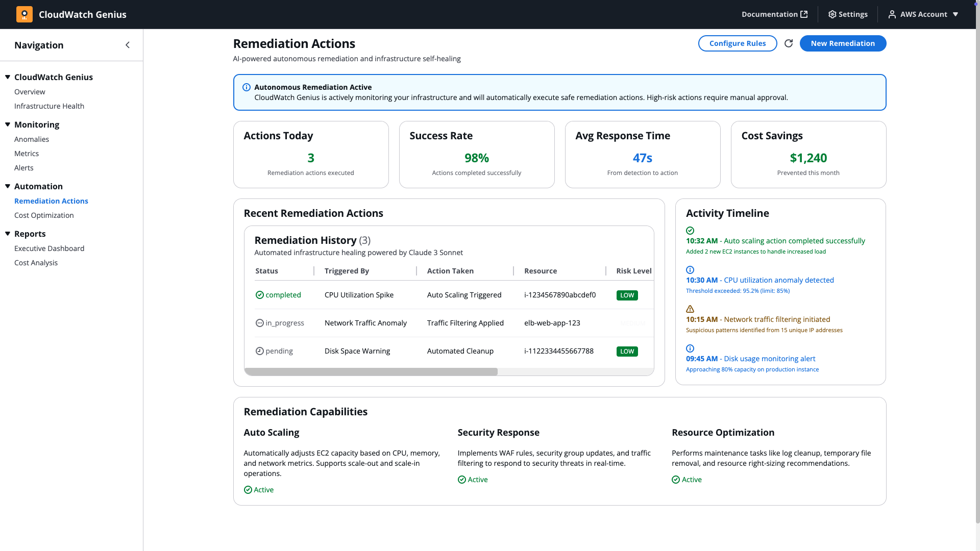The width and height of the screenshot is (980, 551).
Task: Click the CloudWatch Genius logo icon
Action: click(24, 14)
